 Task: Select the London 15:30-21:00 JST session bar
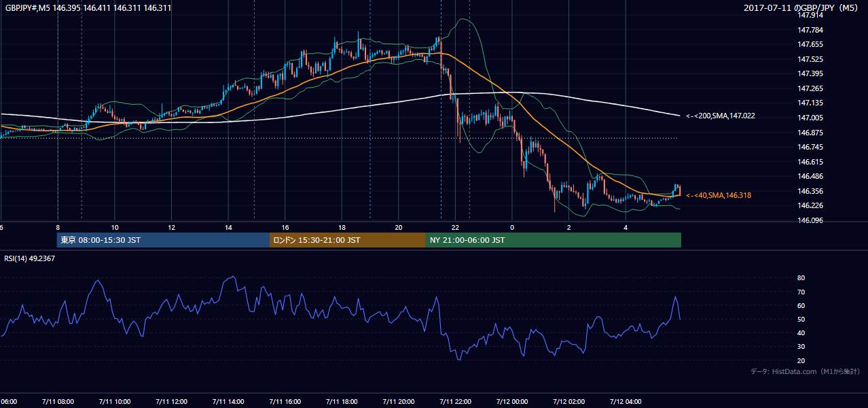(348, 240)
